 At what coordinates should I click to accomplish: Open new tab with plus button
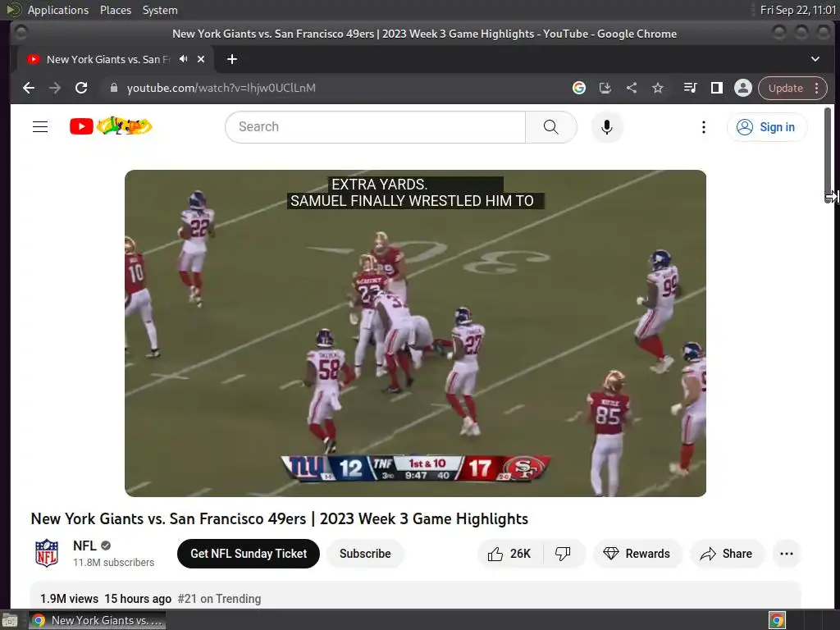(232, 59)
